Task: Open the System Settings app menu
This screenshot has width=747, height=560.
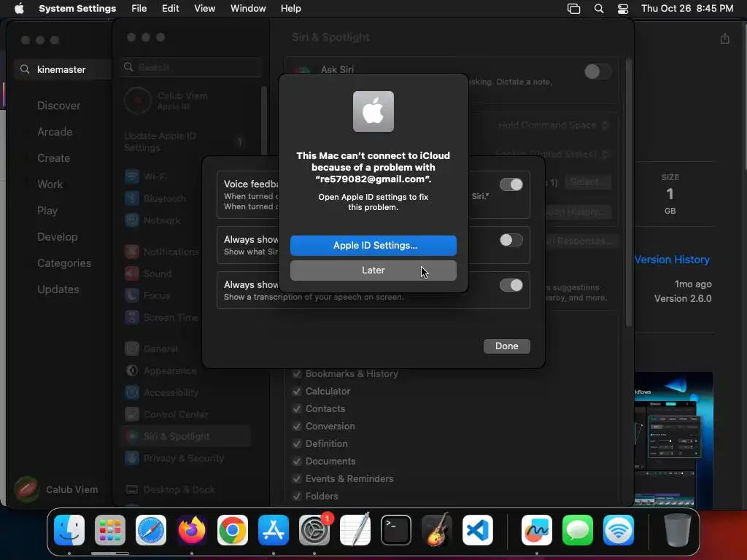Action: pyautogui.click(x=77, y=9)
